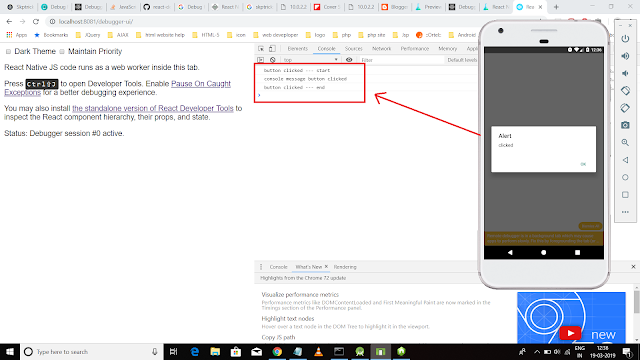Toggle the device toolbar icon in DevTools
Viewport: 640px width, 360px height.
pos(272,49)
